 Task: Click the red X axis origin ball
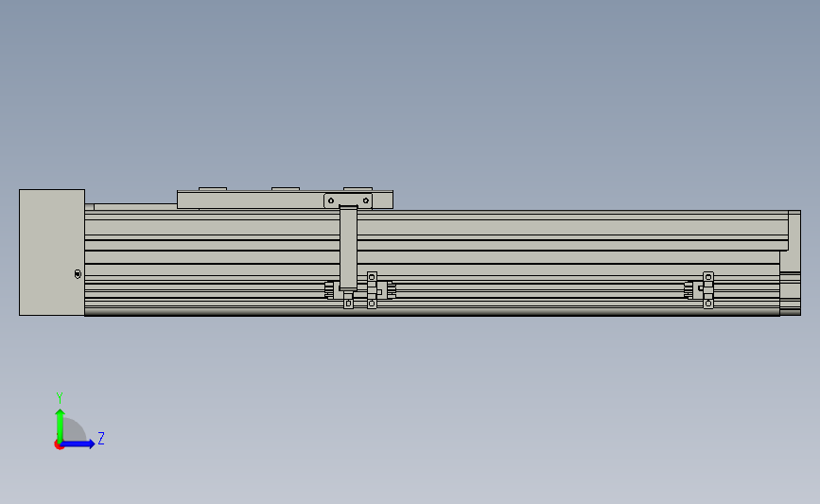click(x=59, y=445)
